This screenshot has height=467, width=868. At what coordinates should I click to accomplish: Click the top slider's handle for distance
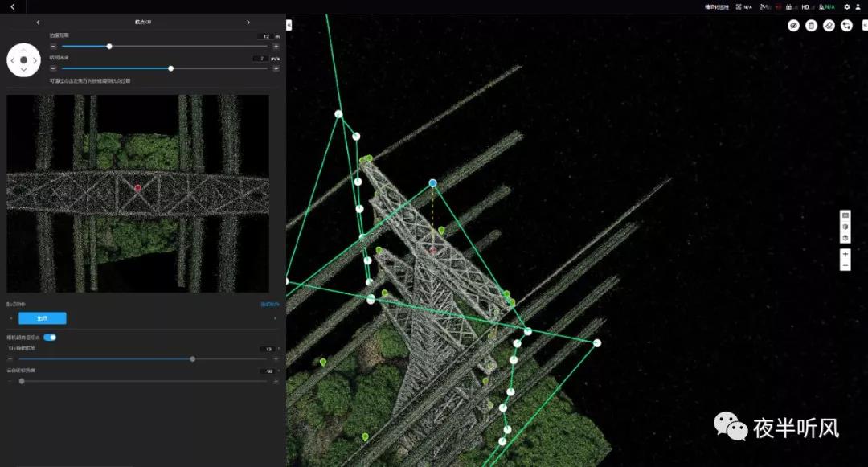point(109,47)
